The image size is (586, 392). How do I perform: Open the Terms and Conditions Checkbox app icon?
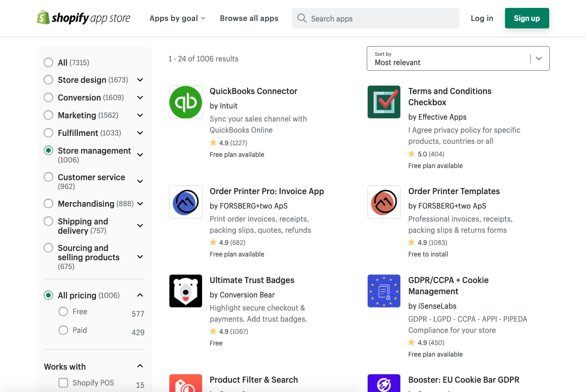pyautogui.click(x=384, y=102)
